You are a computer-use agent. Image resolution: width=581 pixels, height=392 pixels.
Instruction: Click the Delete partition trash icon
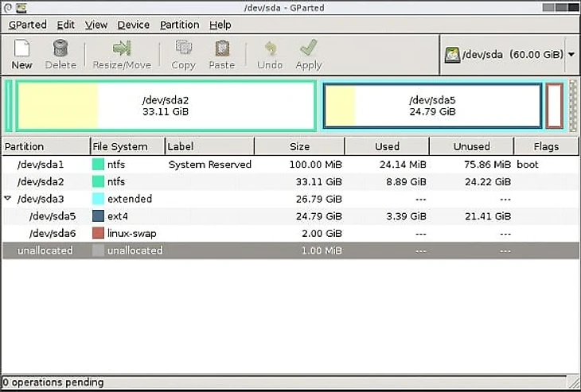coord(60,49)
